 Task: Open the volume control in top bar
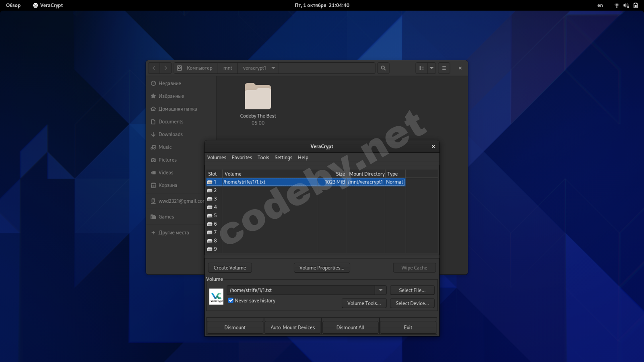coord(626,5)
